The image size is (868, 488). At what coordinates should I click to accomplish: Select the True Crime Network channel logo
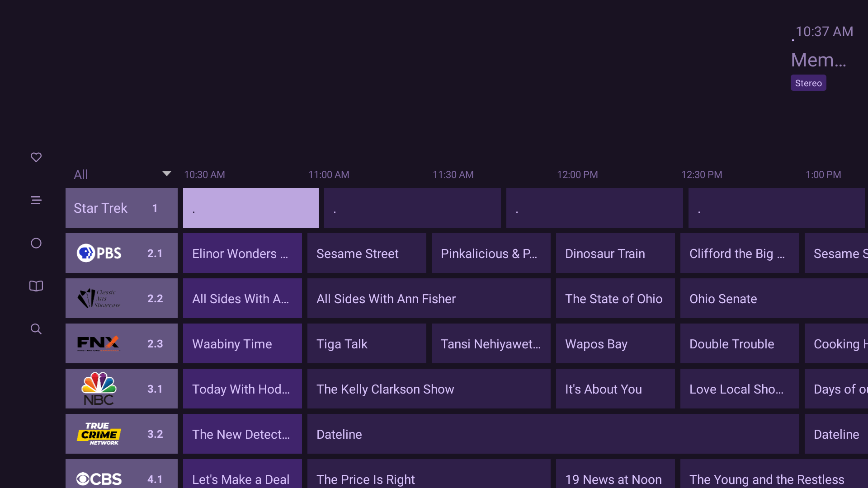[x=99, y=434]
